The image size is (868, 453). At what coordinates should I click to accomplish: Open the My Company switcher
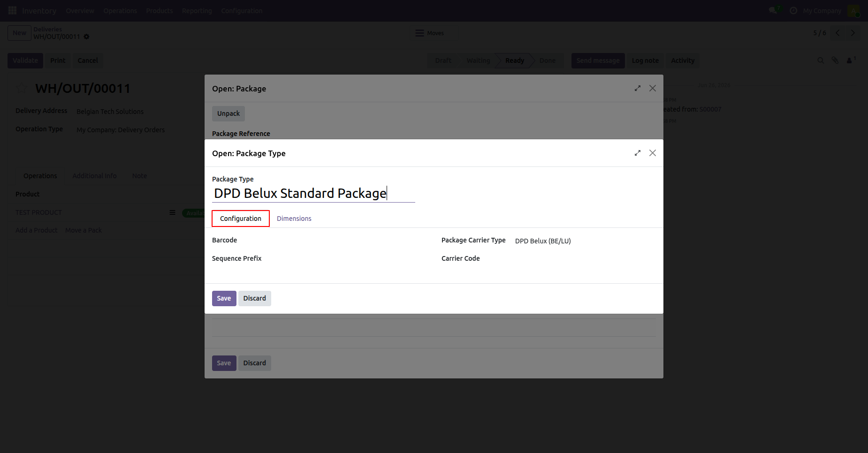click(822, 10)
